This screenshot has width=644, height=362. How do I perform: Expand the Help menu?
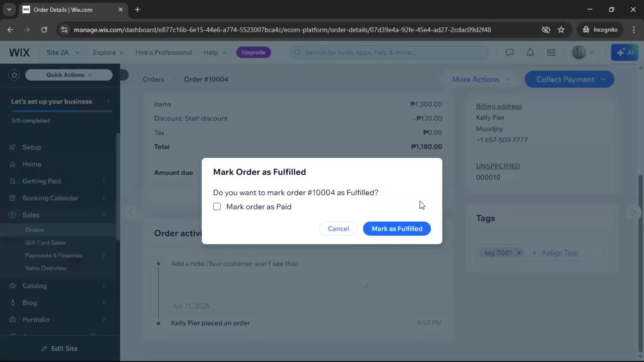click(x=215, y=52)
